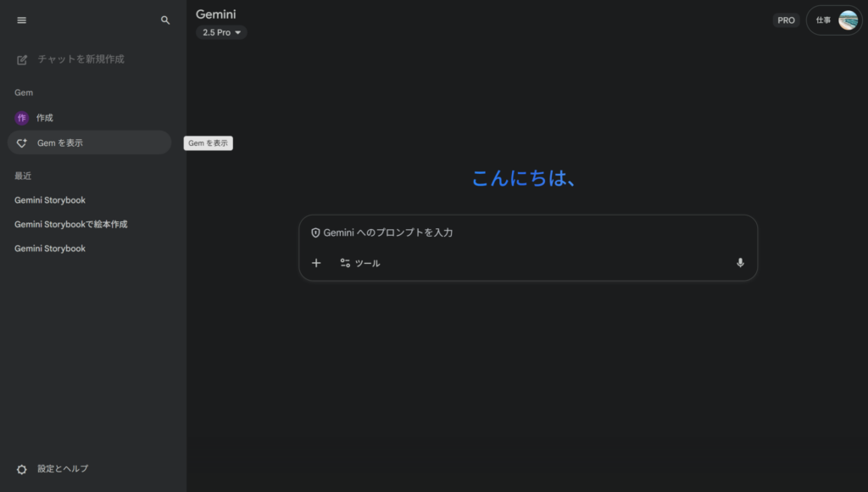Open the Gemini Storybookで絵本作成 chat
Screen dimensions: 868x492
(x=71, y=225)
